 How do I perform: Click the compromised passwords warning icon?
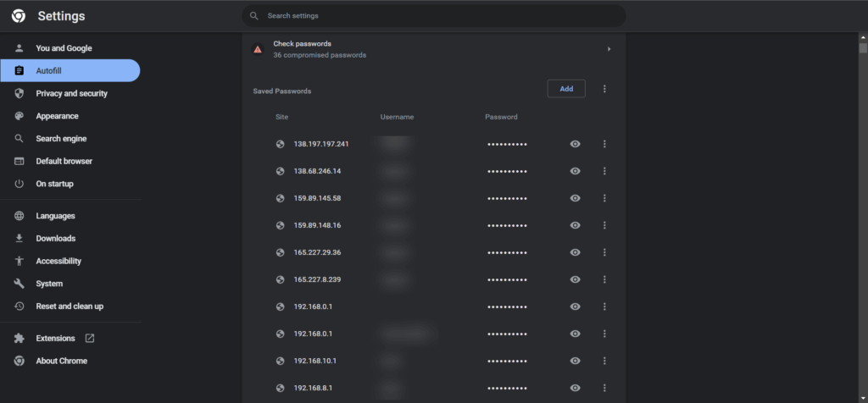pos(258,49)
